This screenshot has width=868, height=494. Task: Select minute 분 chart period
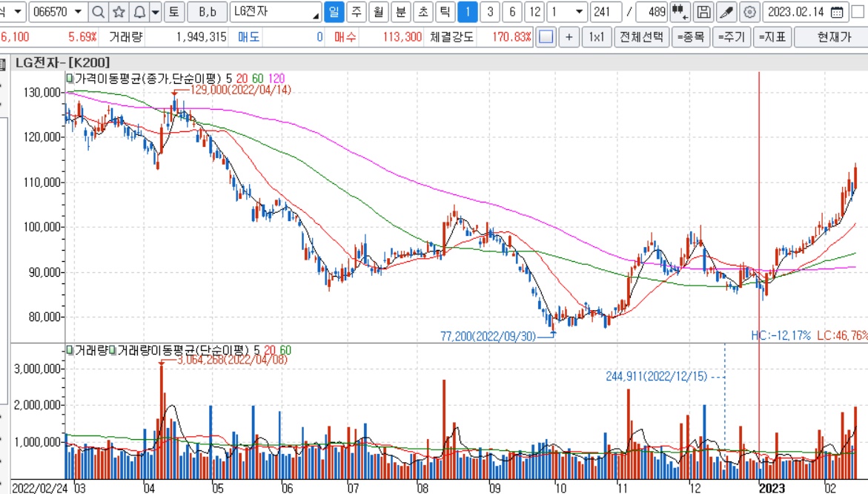(401, 12)
